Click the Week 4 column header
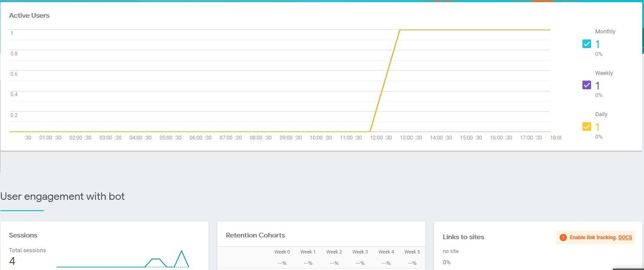This screenshot has width=644, height=270. click(386, 252)
